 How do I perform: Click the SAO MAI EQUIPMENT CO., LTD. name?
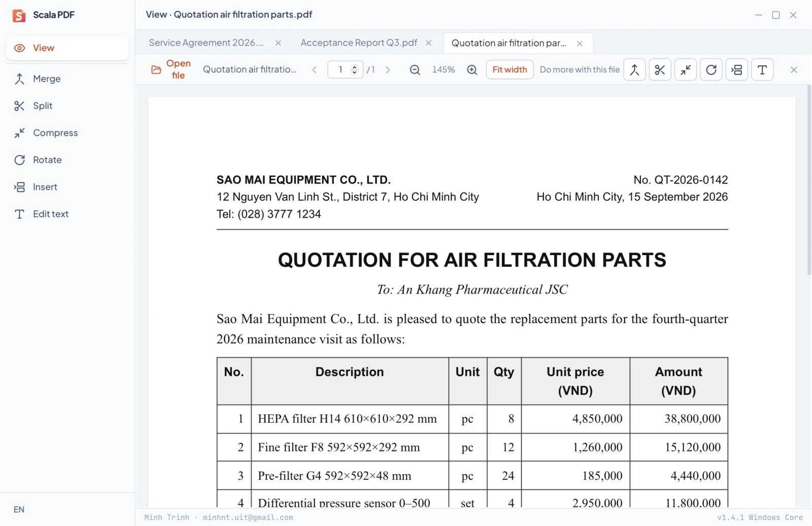point(303,180)
